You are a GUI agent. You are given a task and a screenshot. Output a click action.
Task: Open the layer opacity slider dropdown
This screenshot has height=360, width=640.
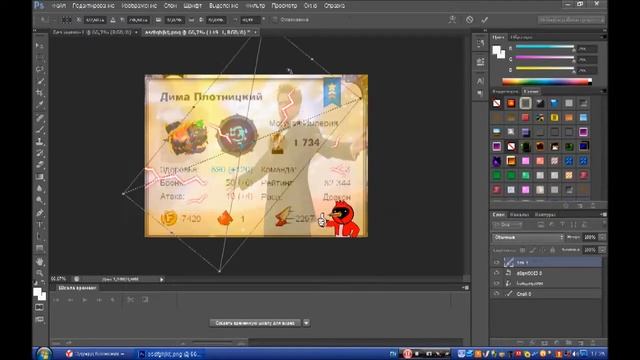tap(602, 237)
